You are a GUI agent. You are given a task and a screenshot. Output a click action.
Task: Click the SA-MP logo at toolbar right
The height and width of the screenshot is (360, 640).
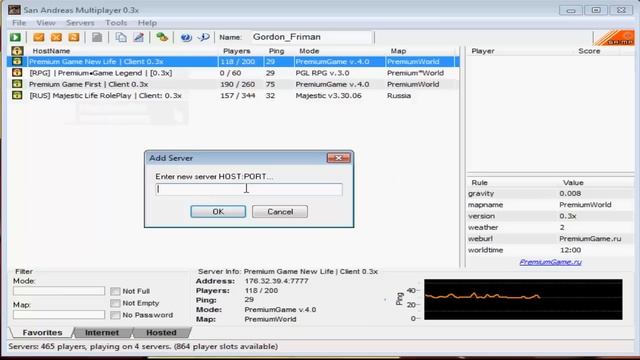[x=613, y=38]
